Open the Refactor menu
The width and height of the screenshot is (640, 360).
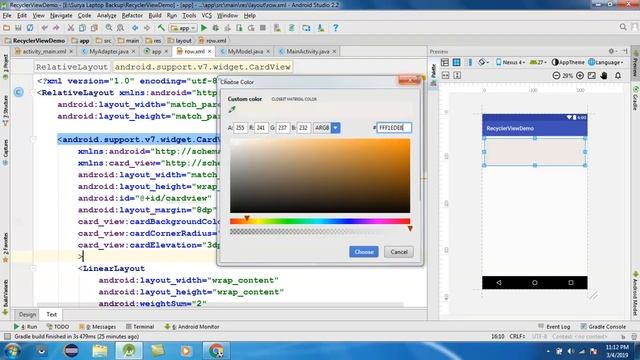point(132,16)
